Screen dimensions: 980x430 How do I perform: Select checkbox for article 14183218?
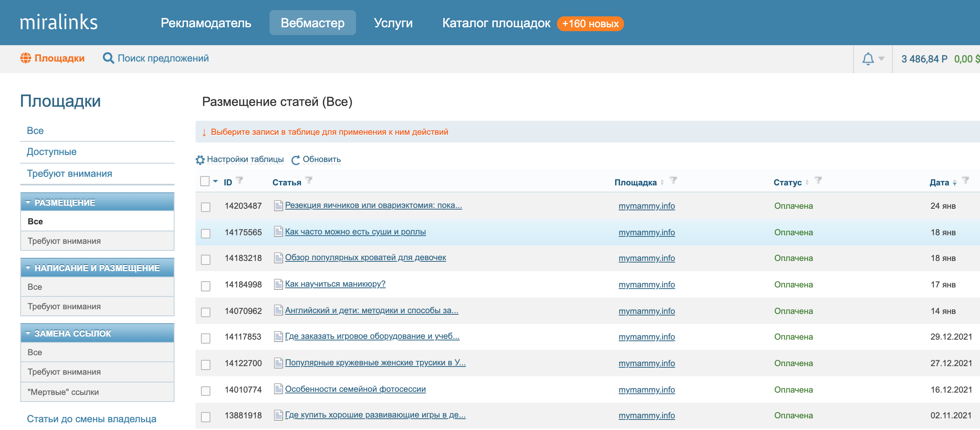click(206, 259)
